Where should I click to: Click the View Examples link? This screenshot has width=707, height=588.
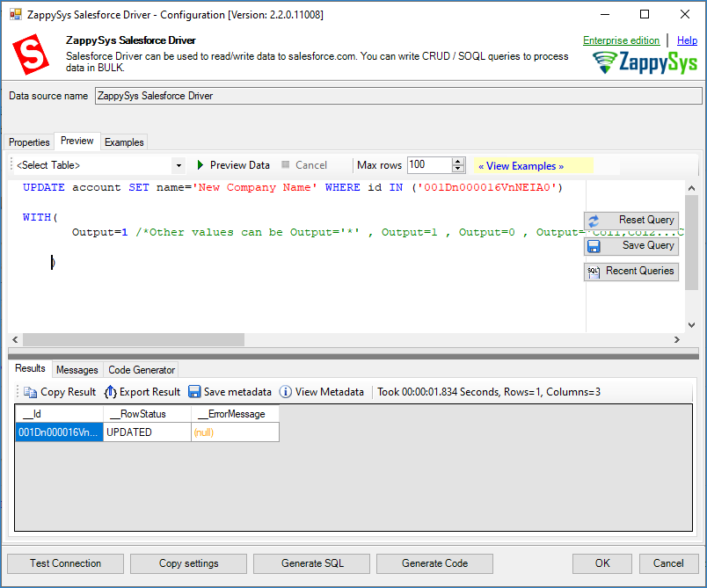pyautogui.click(x=521, y=166)
